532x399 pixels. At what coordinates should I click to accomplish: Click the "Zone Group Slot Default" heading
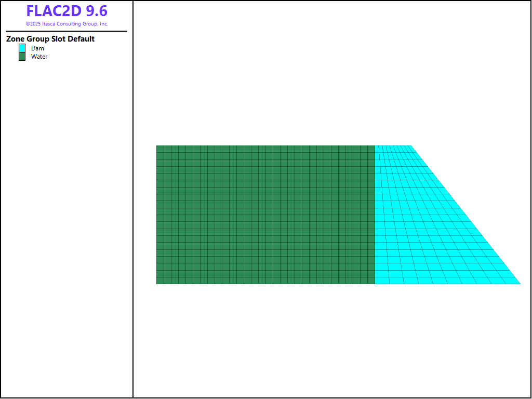[x=50, y=39]
